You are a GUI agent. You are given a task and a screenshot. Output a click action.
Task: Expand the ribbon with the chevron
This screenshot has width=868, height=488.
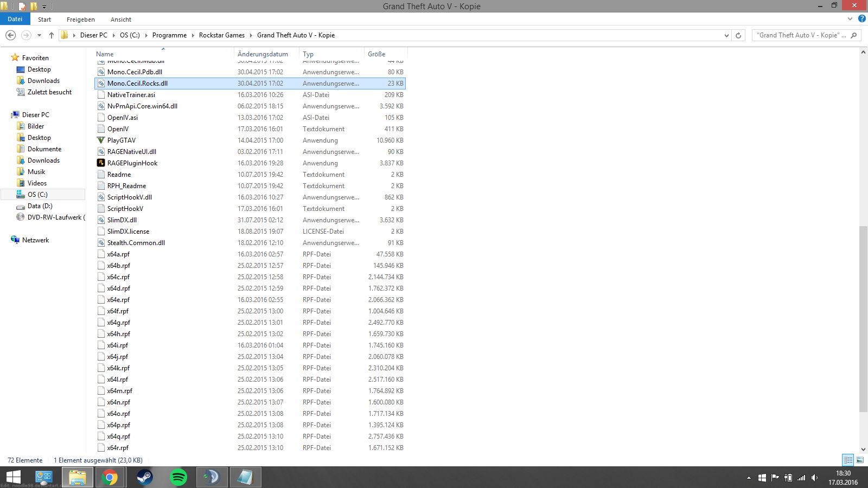(x=850, y=19)
